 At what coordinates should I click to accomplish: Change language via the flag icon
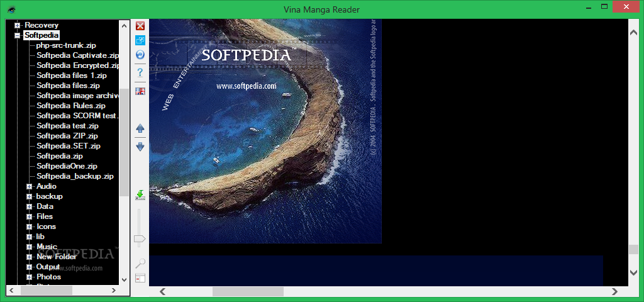click(140, 91)
